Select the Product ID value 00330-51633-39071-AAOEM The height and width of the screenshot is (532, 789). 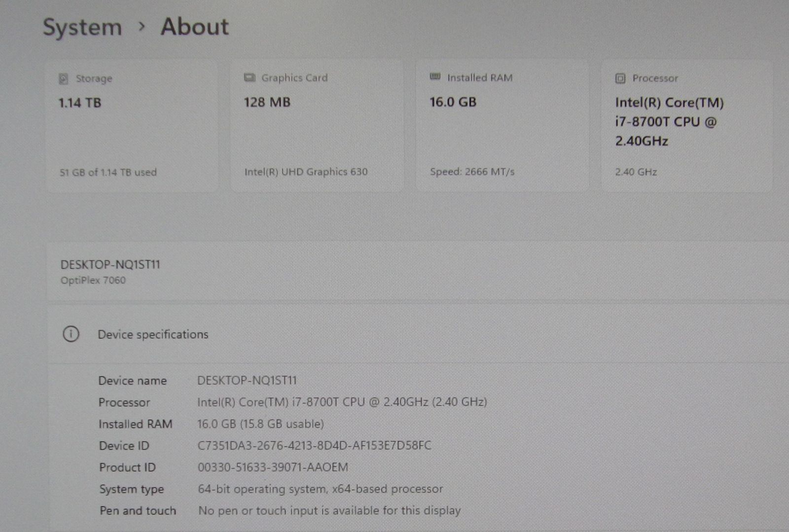tap(273, 467)
